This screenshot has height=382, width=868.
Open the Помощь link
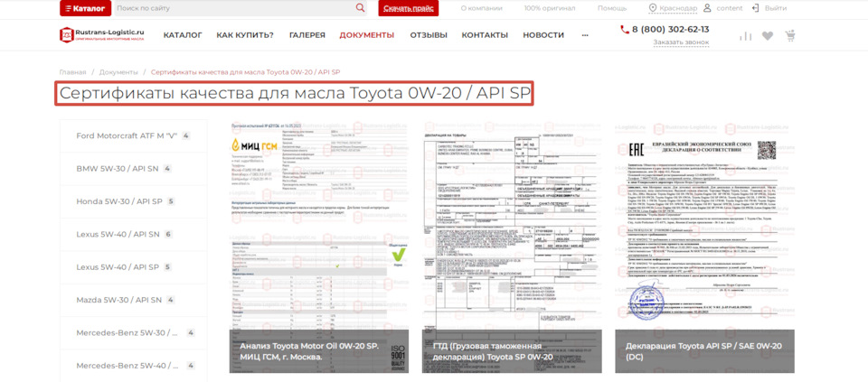pos(612,8)
